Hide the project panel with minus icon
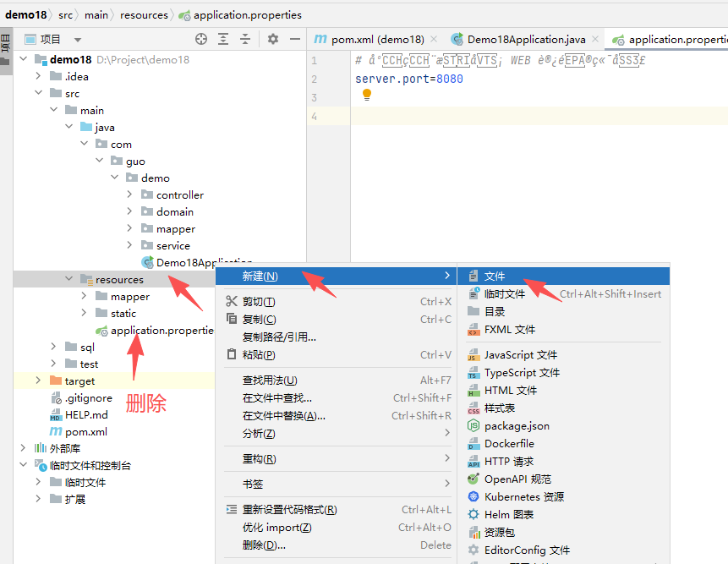 click(x=294, y=39)
